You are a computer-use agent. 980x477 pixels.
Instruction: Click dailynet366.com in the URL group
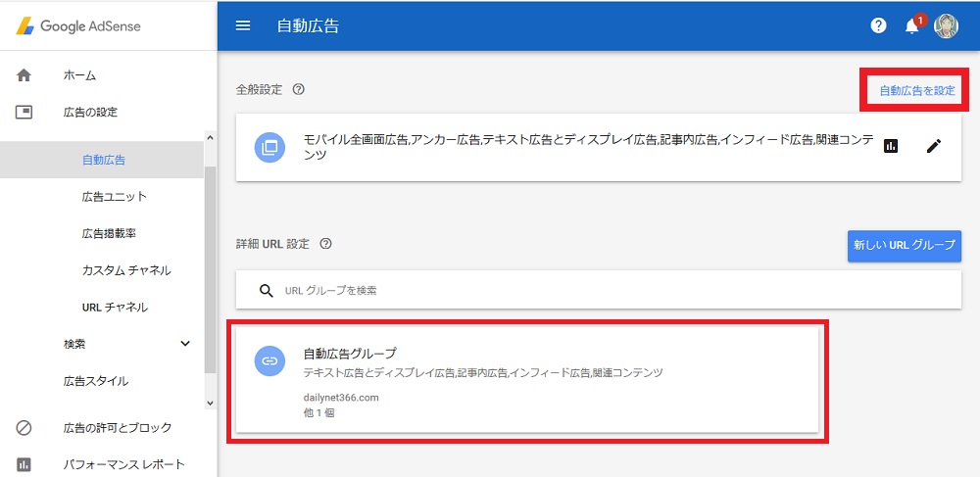pos(341,398)
